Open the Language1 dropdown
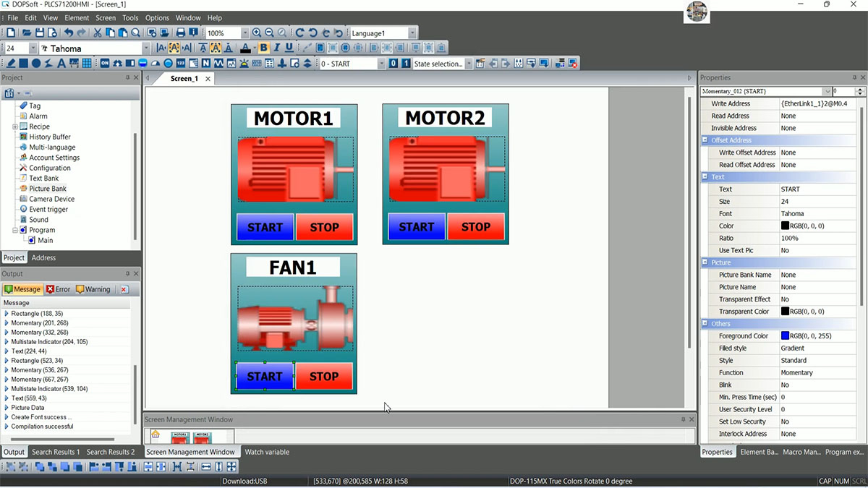Screen dimensions: 868x488 tap(412, 33)
